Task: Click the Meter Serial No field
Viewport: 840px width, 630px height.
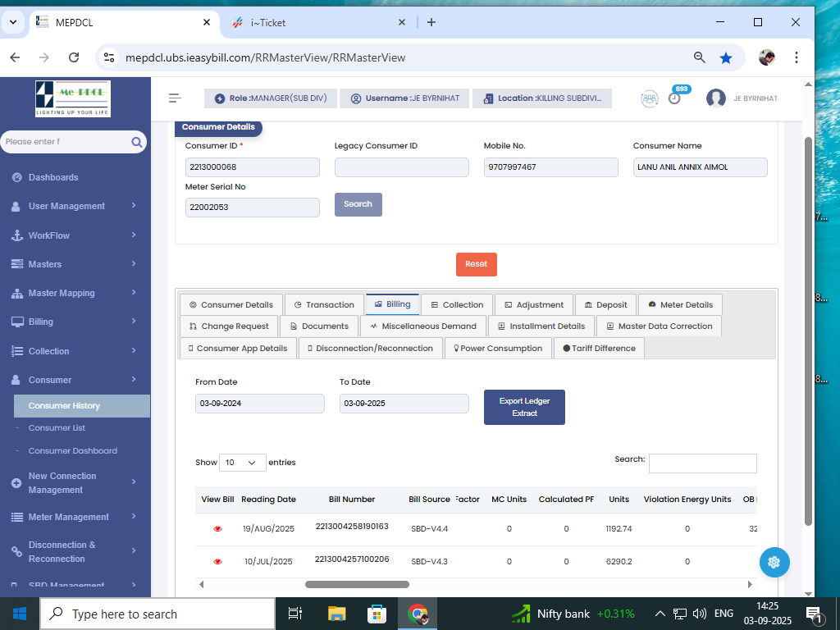Action: [253, 208]
